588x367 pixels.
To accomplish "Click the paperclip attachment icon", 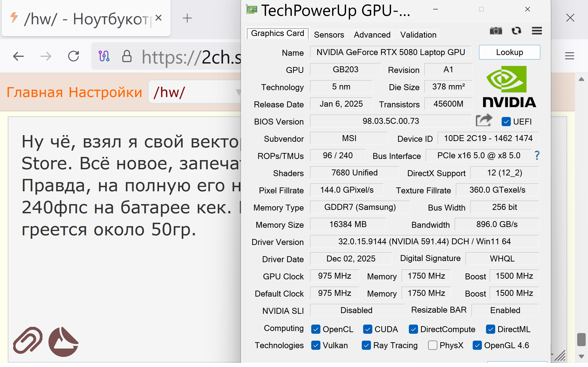I will (28, 341).
